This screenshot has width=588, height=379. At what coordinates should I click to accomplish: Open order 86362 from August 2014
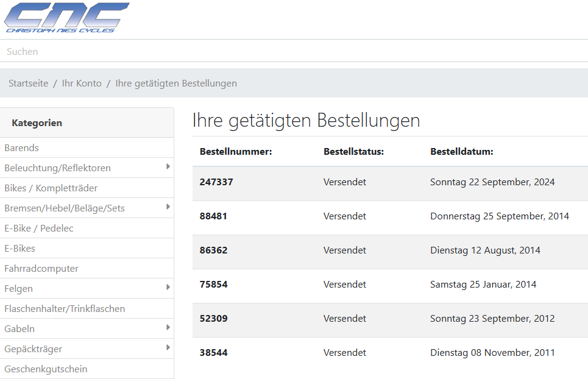[x=213, y=250]
